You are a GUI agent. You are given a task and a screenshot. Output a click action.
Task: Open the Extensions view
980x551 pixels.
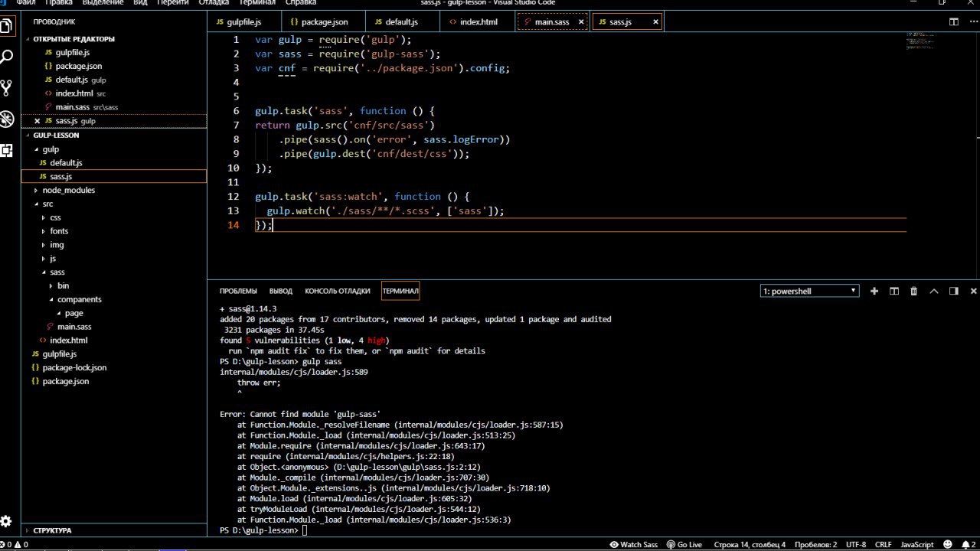tap(6, 150)
